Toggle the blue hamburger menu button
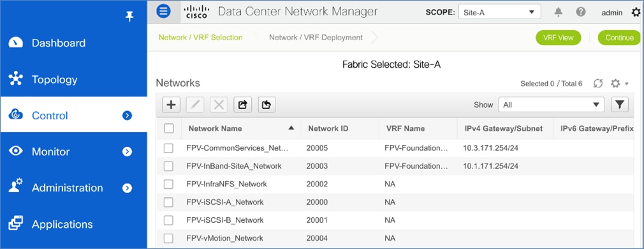This screenshot has height=249, width=644. point(163,11)
